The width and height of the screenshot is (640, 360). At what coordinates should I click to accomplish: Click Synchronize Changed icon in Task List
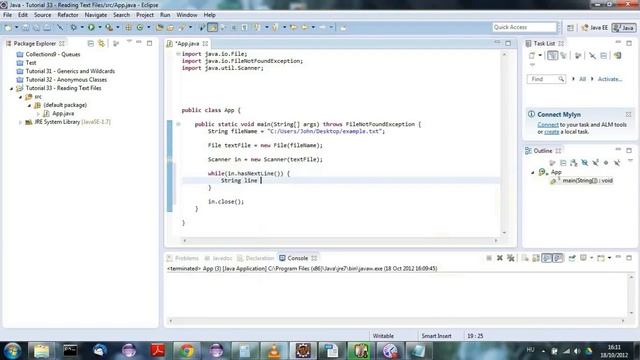[x=618, y=56]
